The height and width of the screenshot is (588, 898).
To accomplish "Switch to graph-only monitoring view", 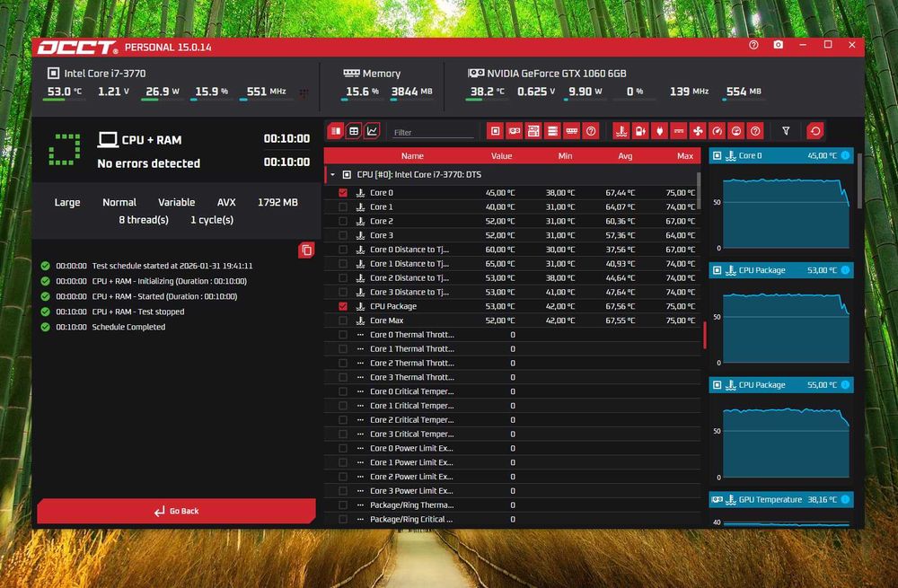I will 372,131.
